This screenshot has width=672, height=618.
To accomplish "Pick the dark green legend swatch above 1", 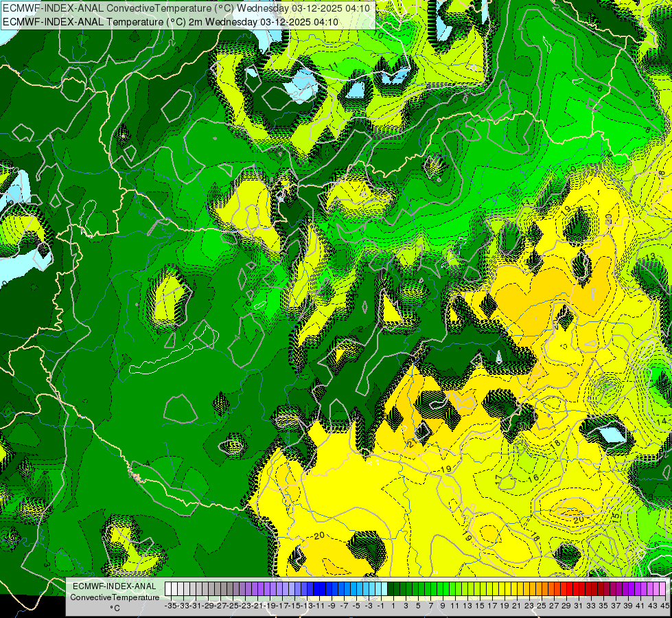I will pyautogui.click(x=391, y=589).
